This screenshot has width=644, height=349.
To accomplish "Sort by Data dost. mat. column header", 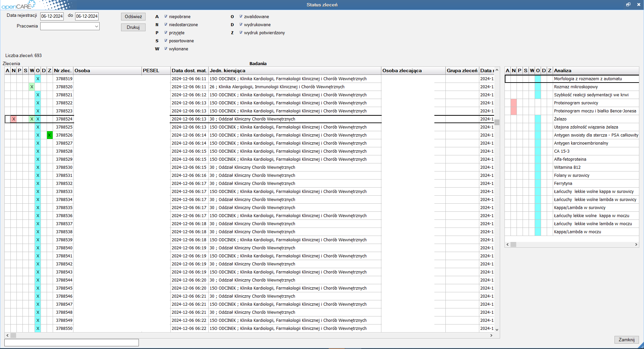I will click(189, 70).
